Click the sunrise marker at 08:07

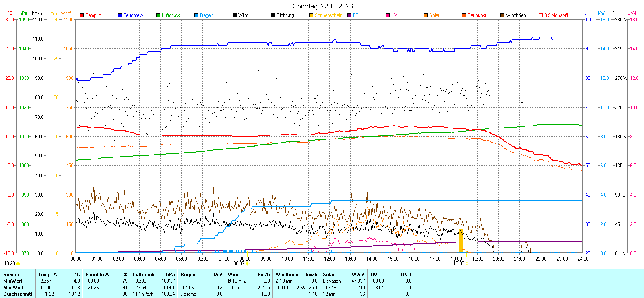247,263
